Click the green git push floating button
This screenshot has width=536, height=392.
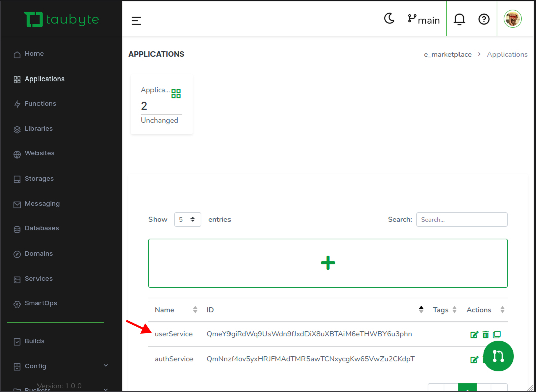(x=499, y=356)
